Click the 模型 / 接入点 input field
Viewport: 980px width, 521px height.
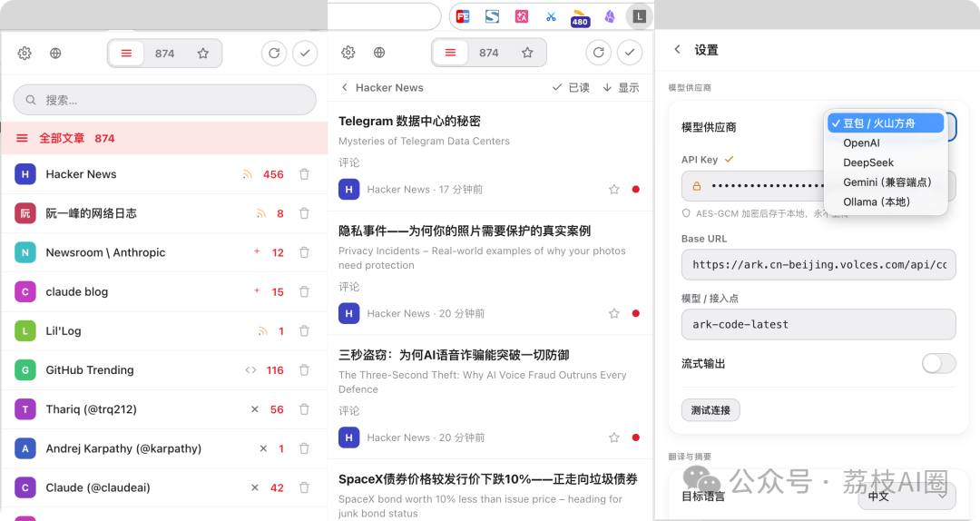coord(818,325)
